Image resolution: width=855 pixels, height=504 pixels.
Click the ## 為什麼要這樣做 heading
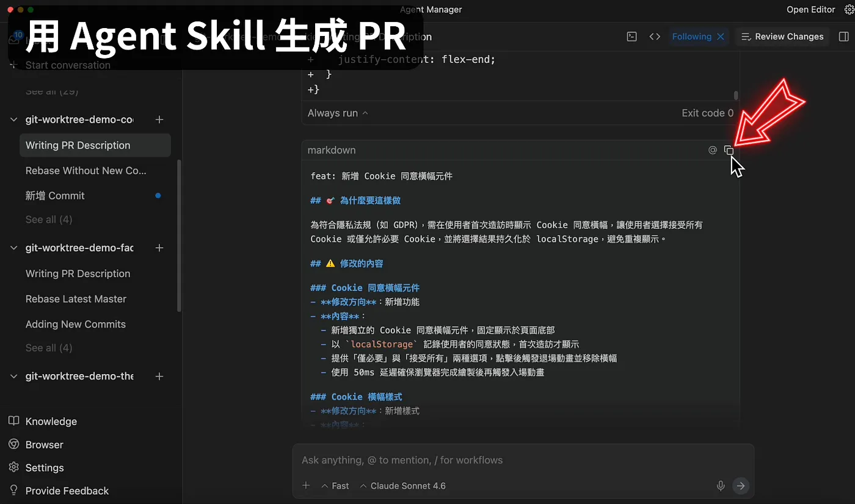(x=355, y=201)
